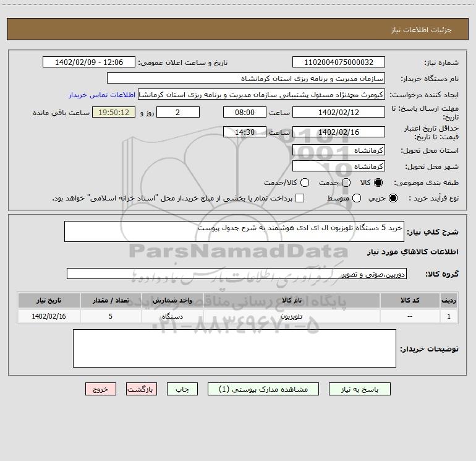
Task: Click the quantity cell showing 5
Action: point(111,316)
